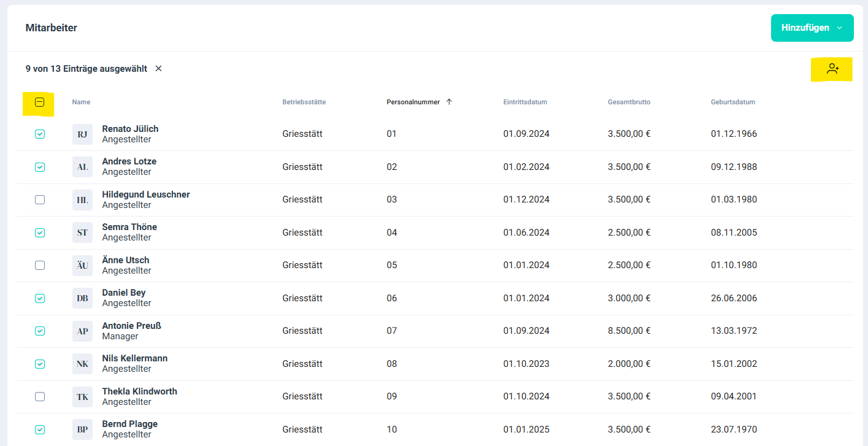
Task: Check the box for Hildegund Leuschner
Action: click(40, 199)
